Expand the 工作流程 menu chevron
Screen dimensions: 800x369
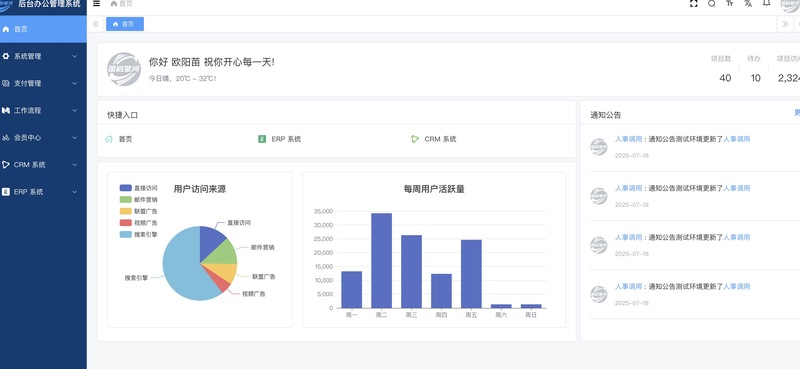(74, 110)
